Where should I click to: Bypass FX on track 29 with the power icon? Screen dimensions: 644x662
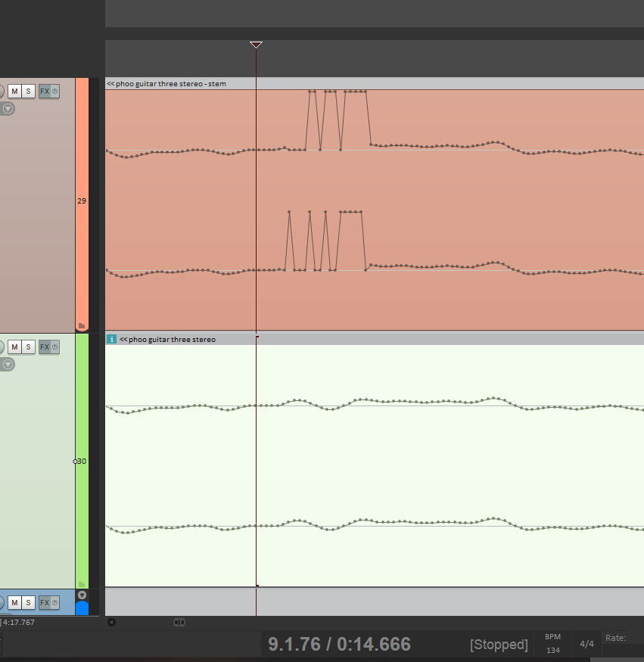[54, 92]
